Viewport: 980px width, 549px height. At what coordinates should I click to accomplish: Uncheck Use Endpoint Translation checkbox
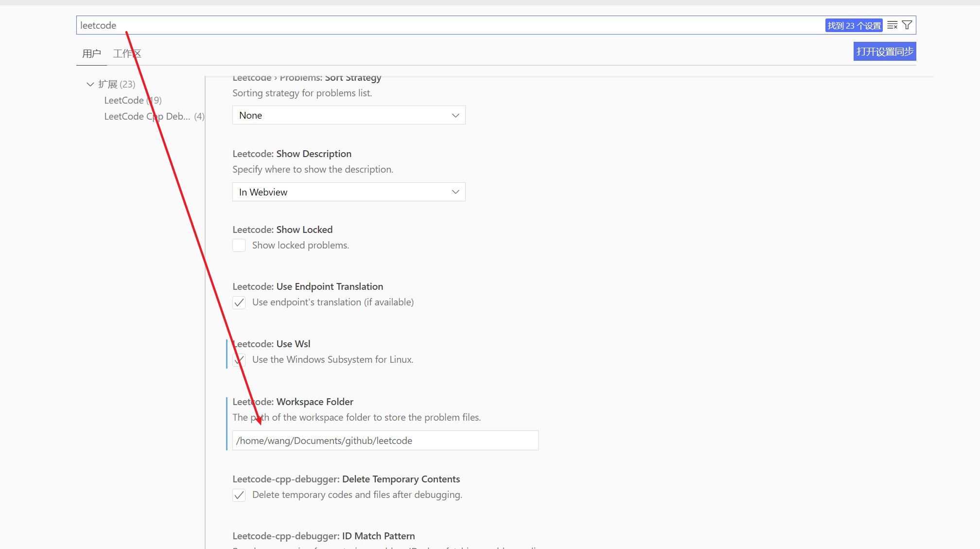[239, 302]
